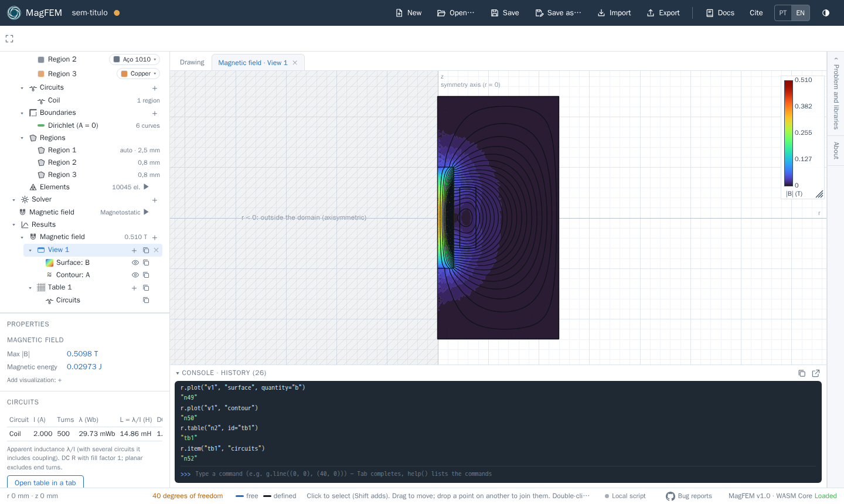Add a result to Magnetic field
Screen dimensions: 844x504
click(x=155, y=237)
